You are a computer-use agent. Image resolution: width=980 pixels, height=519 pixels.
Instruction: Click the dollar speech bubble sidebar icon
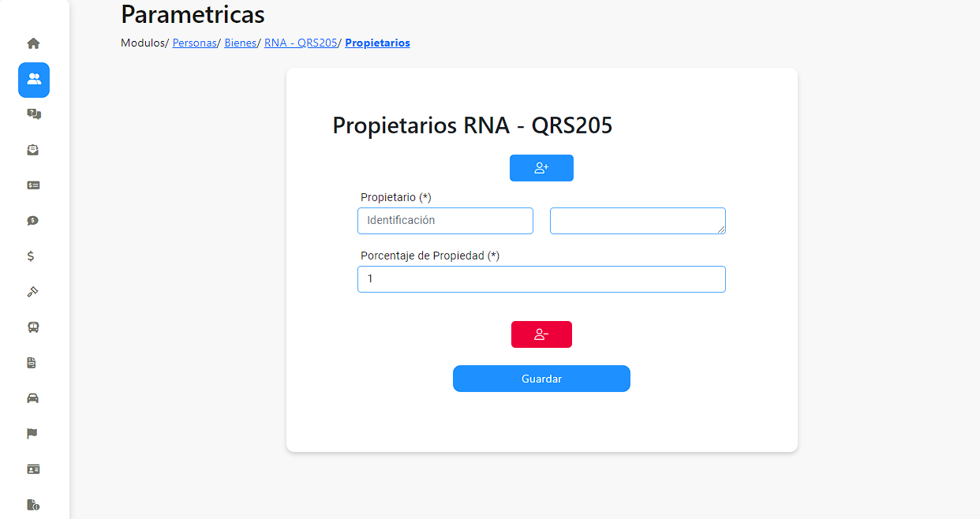tap(33, 221)
